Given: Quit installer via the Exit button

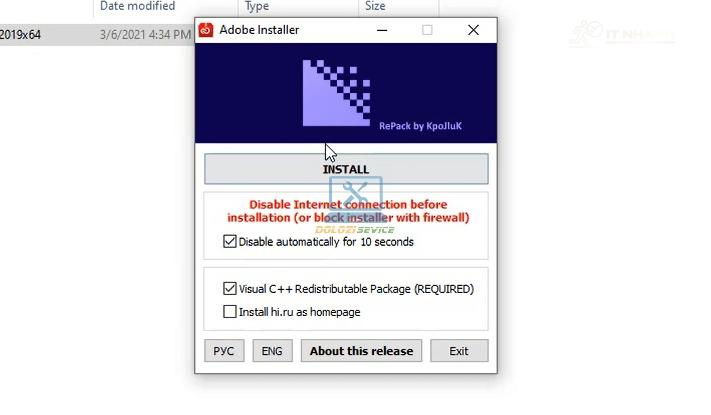Looking at the screenshot, I should tap(459, 351).
